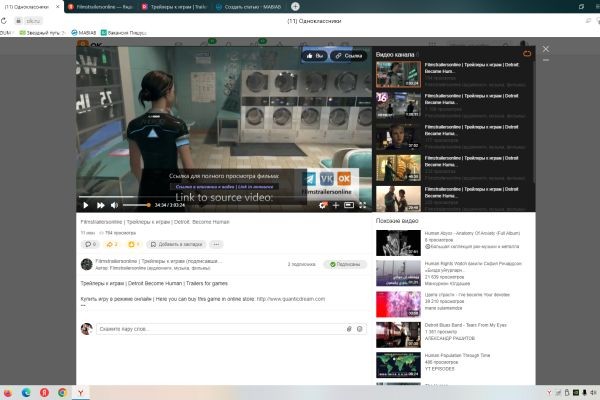Viewport: 600px width, 400px height.
Task: Enter fullscreen video mode
Action: (362, 205)
